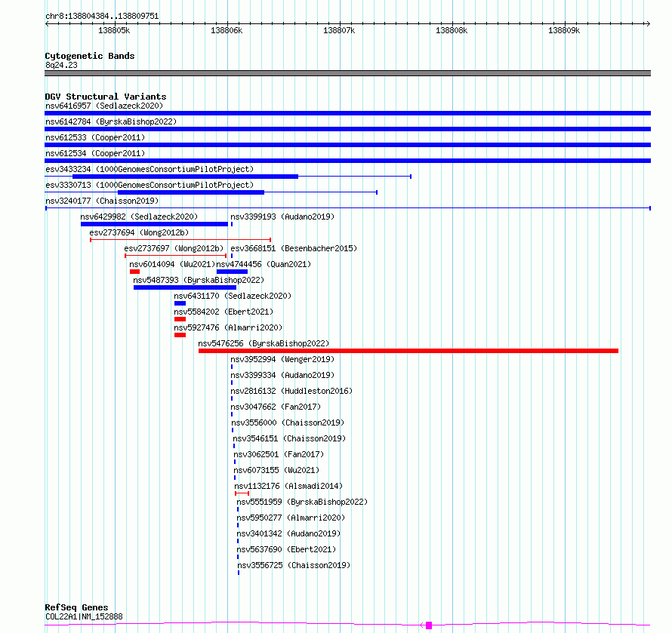Open the nsv5476256 (ByrskaBishop2022) label

(264, 343)
